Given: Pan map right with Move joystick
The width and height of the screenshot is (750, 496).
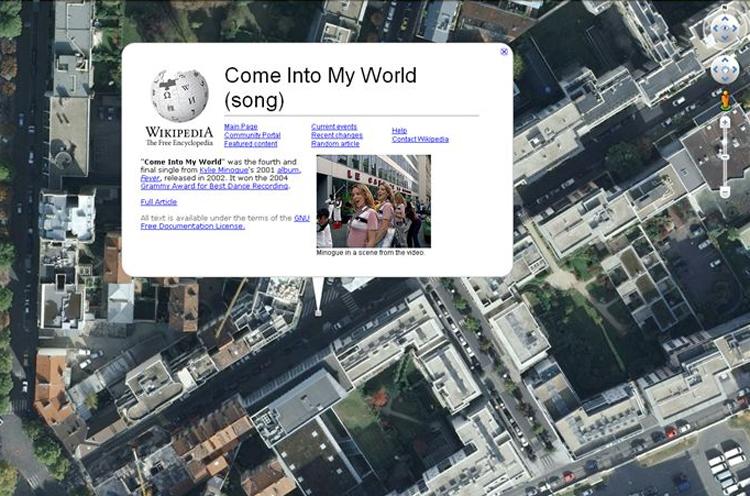Looking at the screenshot, I should click(x=734, y=69).
